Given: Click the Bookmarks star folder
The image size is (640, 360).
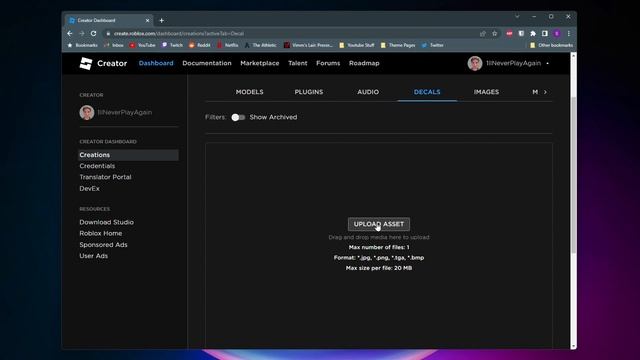Looking at the screenshot, I should click(82, 45).
